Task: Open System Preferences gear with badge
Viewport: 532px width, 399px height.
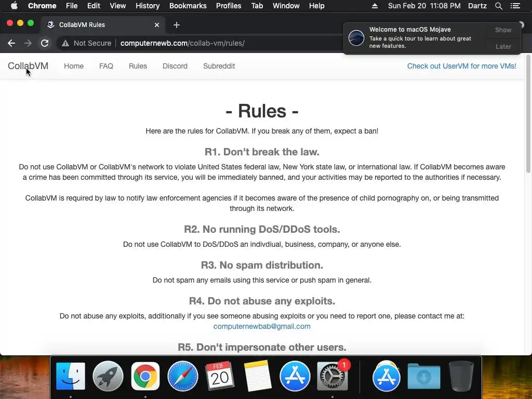Action: tap(332, 376)
